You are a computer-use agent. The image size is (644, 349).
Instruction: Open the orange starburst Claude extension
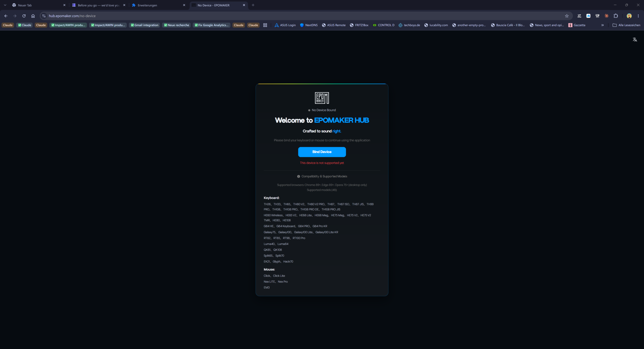click(x=607, y=16)
